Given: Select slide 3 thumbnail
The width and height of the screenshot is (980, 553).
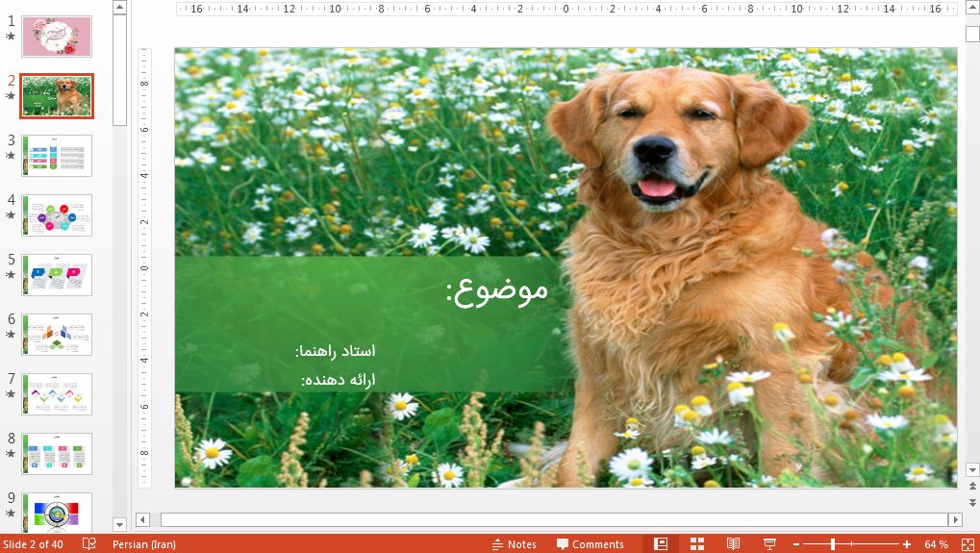Looking at the screenshot, I should 57,156.
